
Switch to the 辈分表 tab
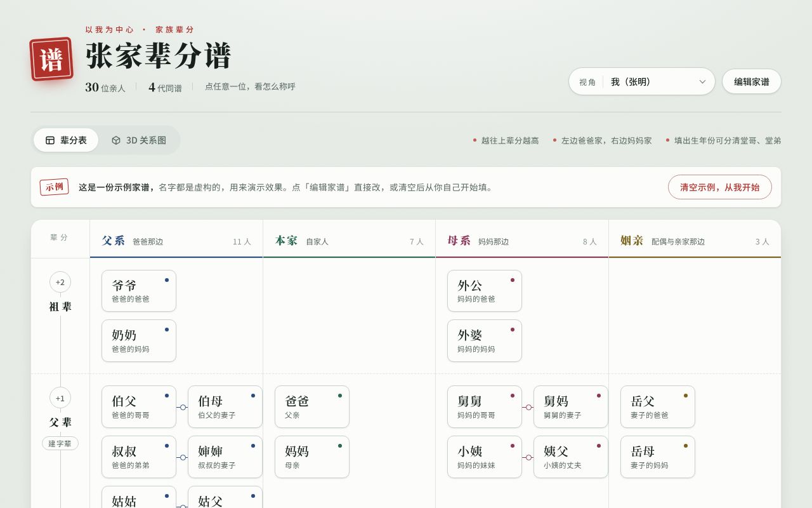66,140
